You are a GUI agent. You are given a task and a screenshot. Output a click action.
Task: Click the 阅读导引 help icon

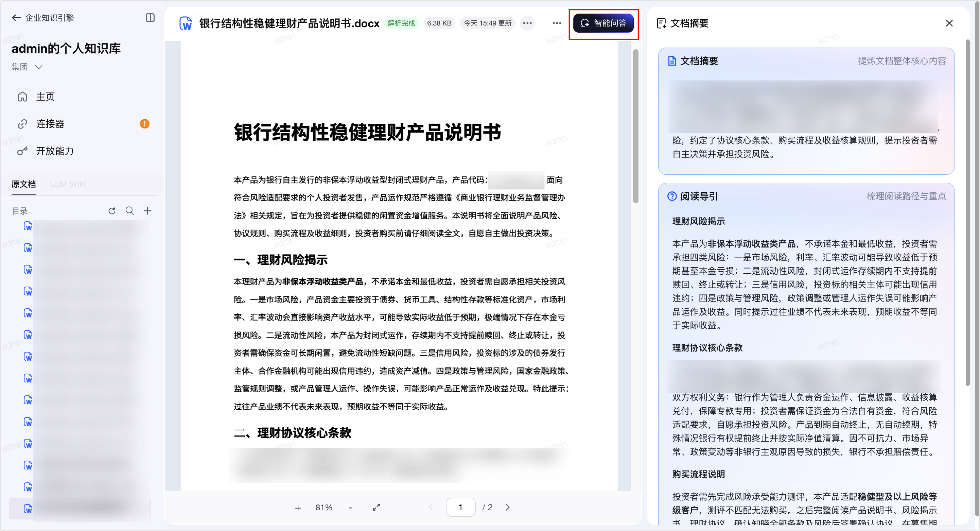coord(672,196)
